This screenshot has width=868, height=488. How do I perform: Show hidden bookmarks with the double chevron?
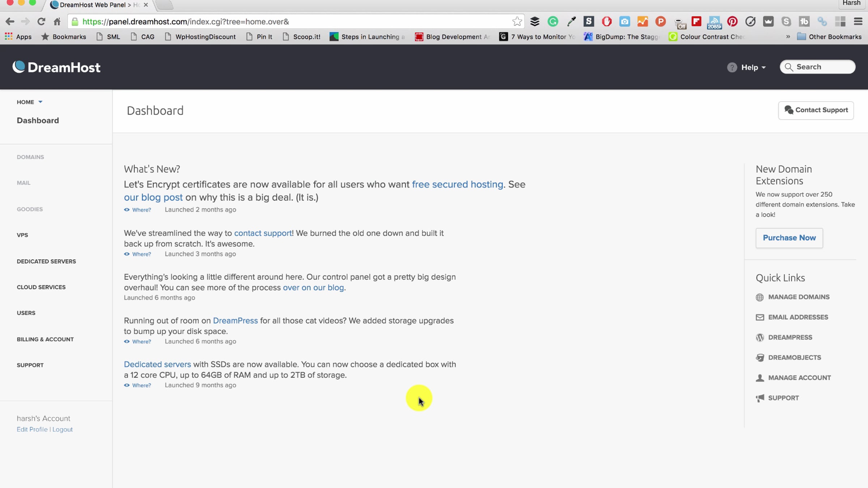click(x=788, y=37)
